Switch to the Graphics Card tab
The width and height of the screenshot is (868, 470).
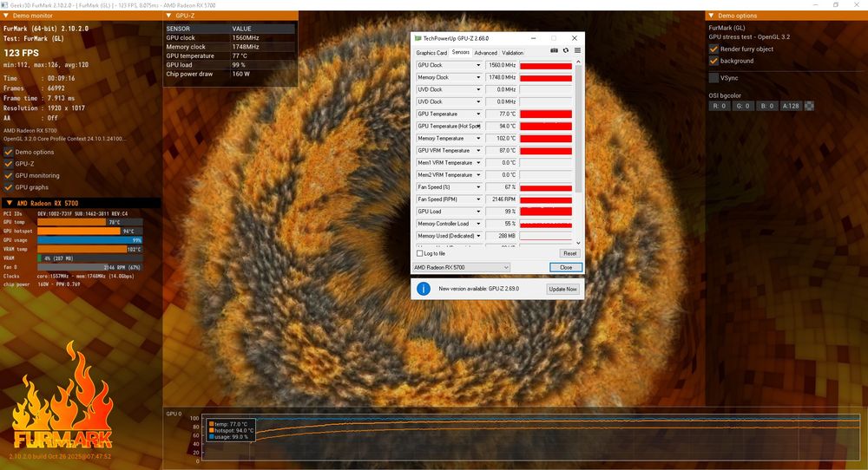click(431, 53)
